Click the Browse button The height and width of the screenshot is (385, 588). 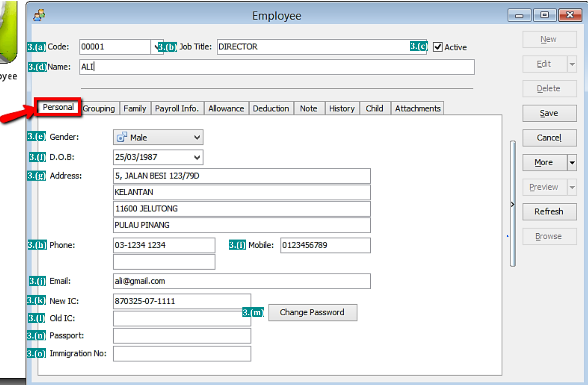(550, 236)
